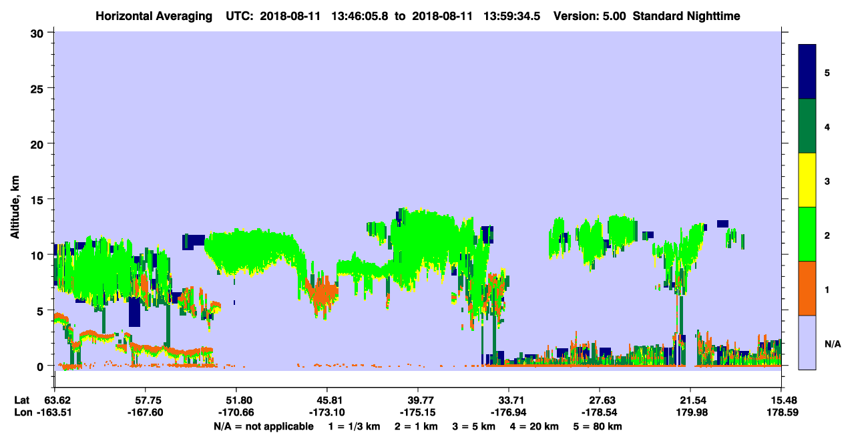Click the colorbar label '5'

coord(827,72)
